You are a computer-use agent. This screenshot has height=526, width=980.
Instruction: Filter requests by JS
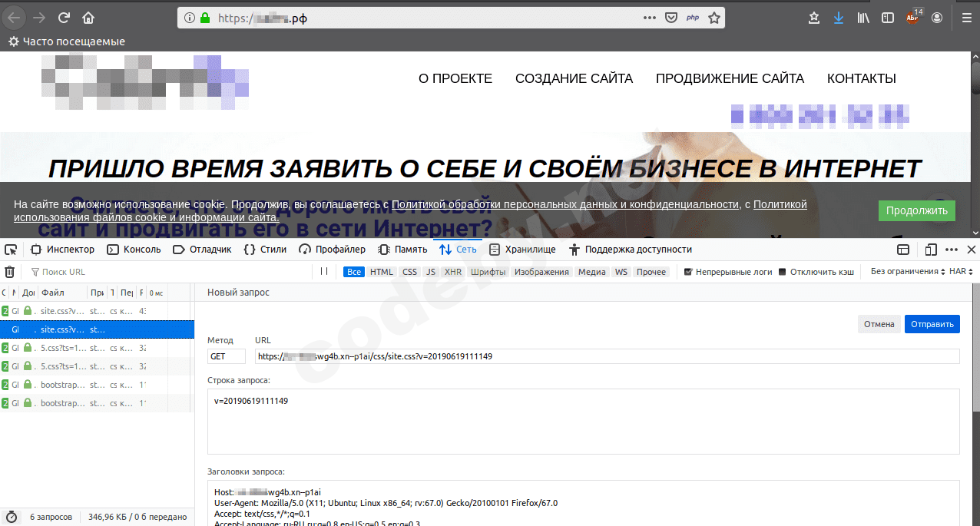(431, 272)
